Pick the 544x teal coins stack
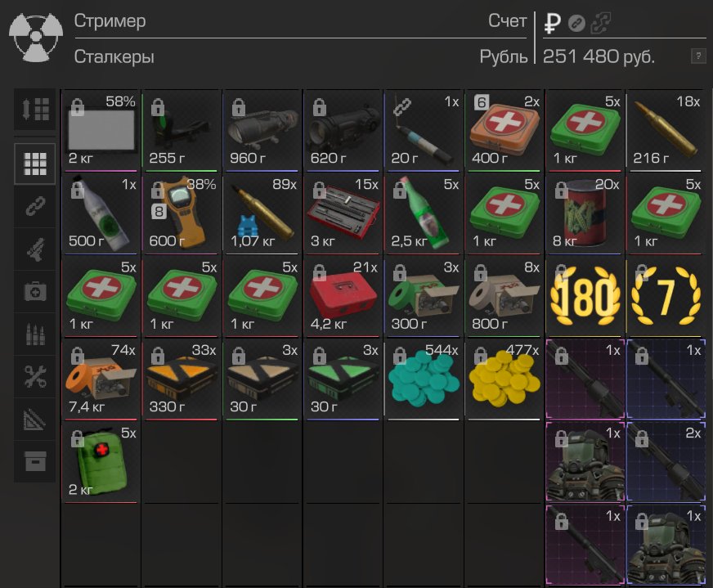 pos(424,379)
